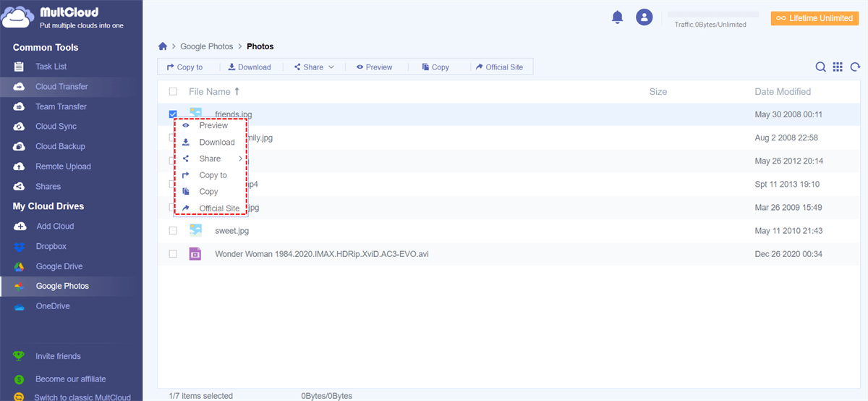
Task: Click Wonder Woman video file icon
Action: coord(195,254)
